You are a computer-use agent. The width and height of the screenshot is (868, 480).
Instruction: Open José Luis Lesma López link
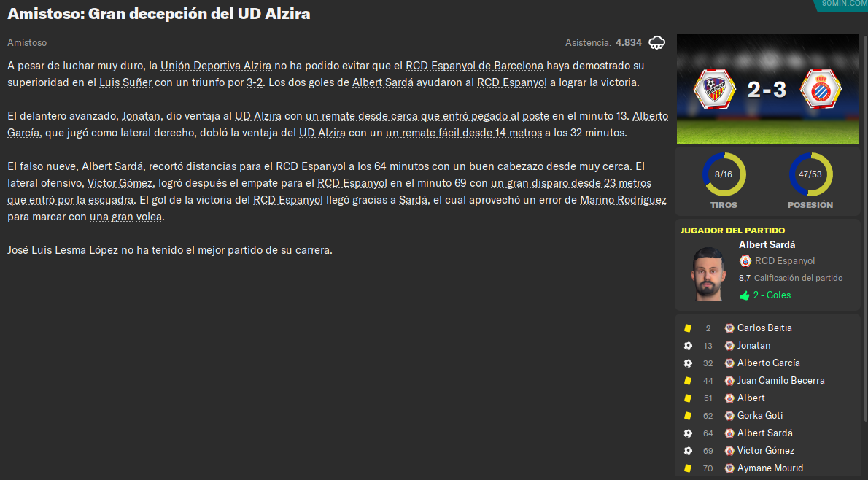(x=63, y=250)
